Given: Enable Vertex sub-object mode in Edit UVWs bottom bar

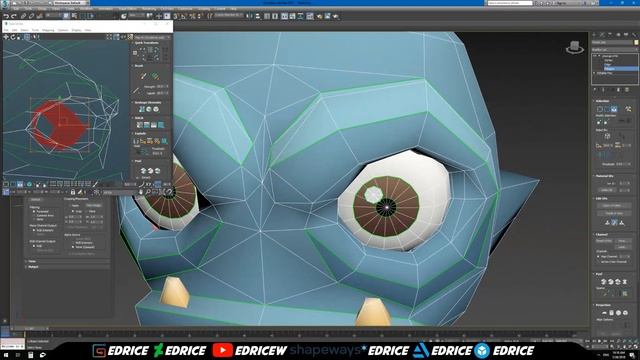Looking at the screenshot, I should click(x=5, y=184).
